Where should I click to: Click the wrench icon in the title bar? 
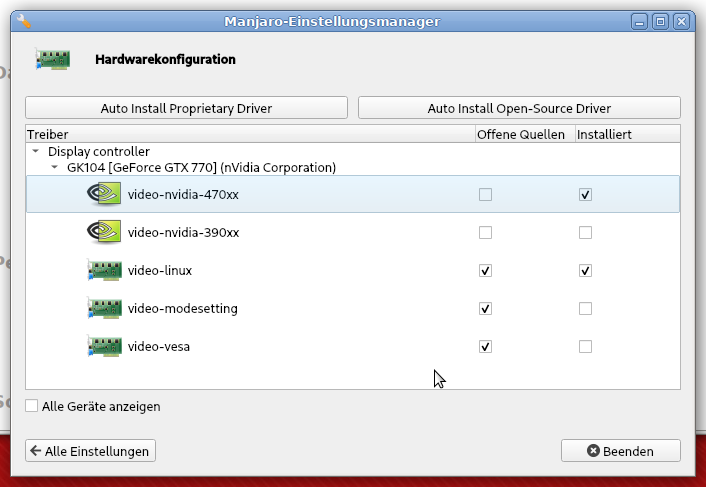(x=23, y=21)
